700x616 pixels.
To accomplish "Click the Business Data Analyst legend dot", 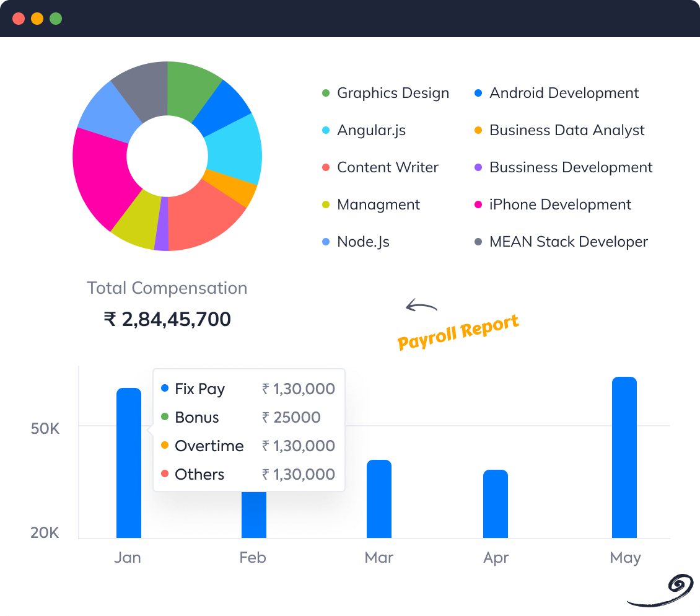I will point(478,130).
